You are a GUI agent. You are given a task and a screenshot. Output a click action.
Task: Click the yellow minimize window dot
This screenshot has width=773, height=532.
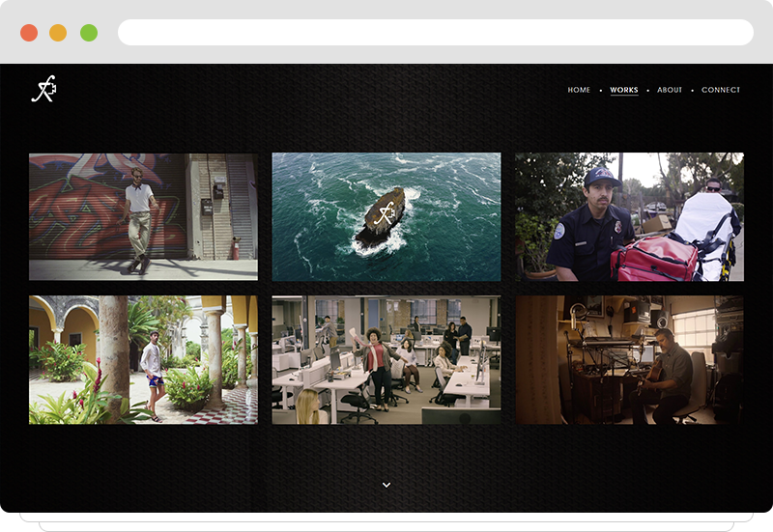[58, 33]
